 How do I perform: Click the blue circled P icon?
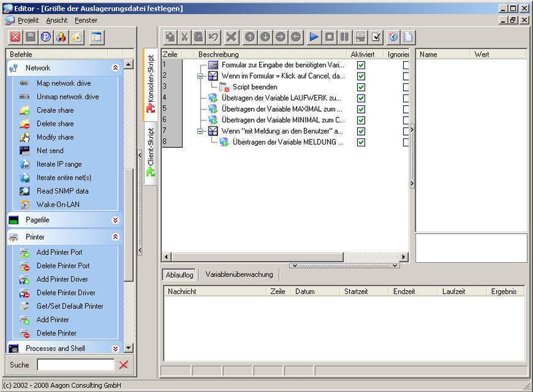point(46,37)
